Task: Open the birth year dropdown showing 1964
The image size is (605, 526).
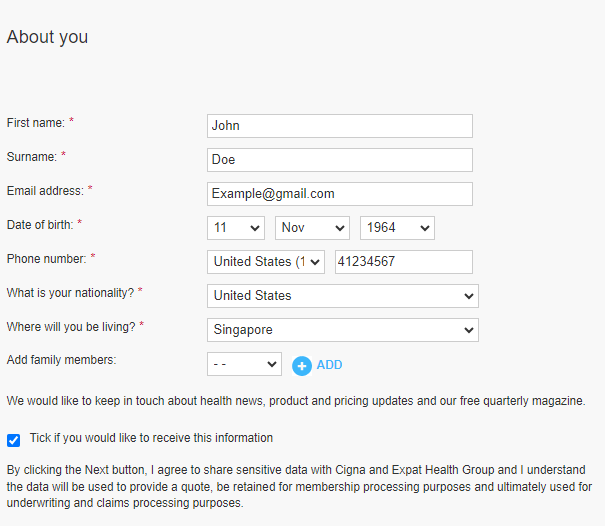Action: (397, 228)
